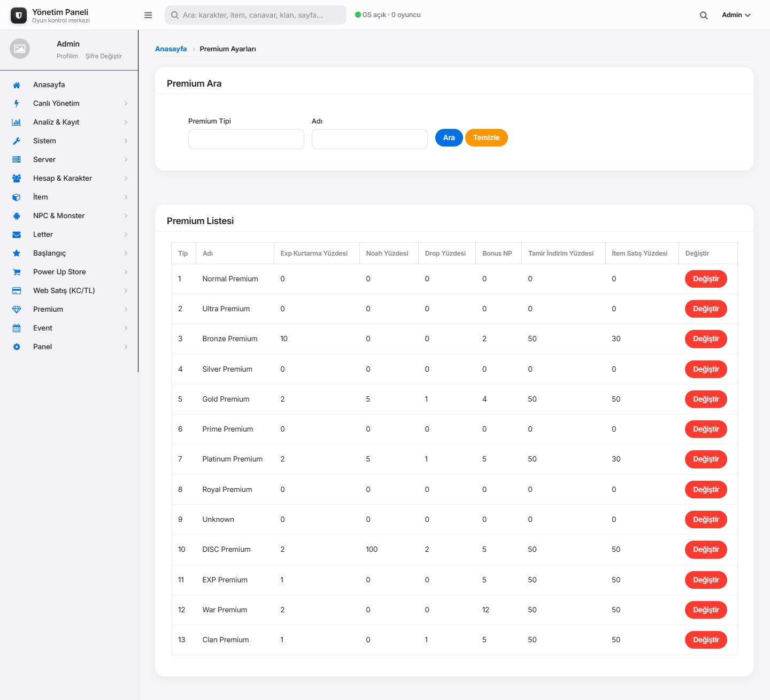Click Değiştir for Gold Premium row
770x700 pixels.
[706, 399]
